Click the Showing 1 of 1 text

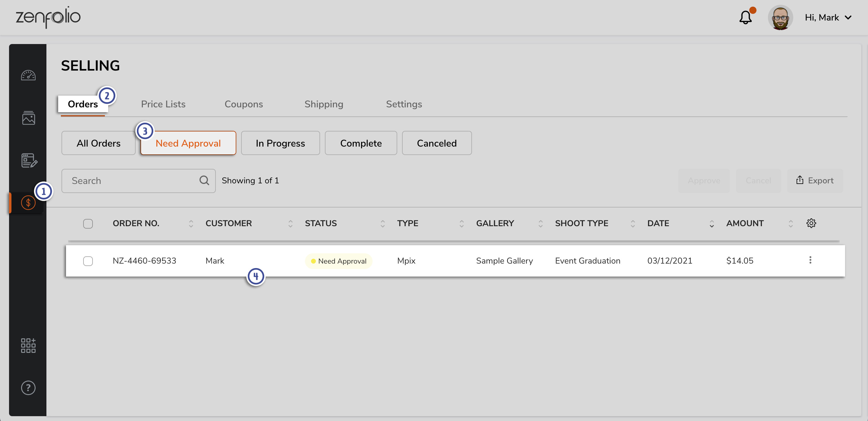tap(250, 180)
